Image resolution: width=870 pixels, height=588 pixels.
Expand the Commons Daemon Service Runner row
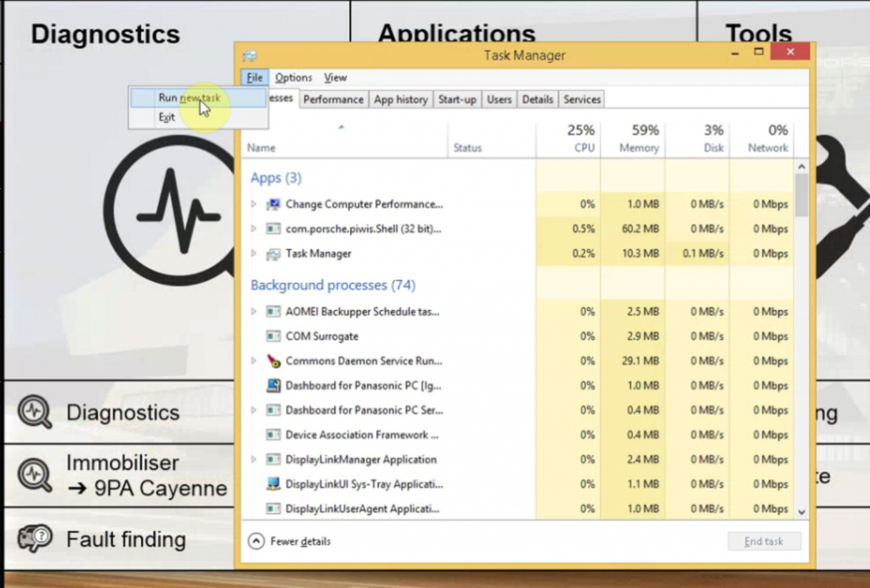[253, 360]
